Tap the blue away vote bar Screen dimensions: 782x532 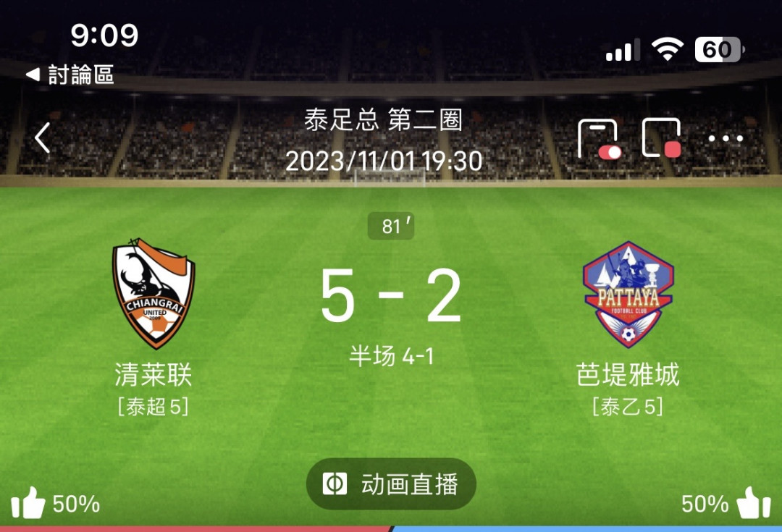(587, 529)
